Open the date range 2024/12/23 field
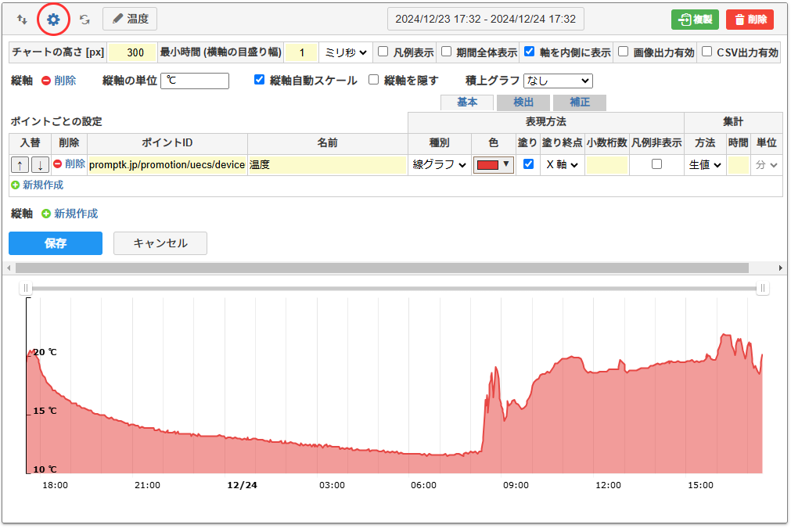 click(x=485, y=19)
